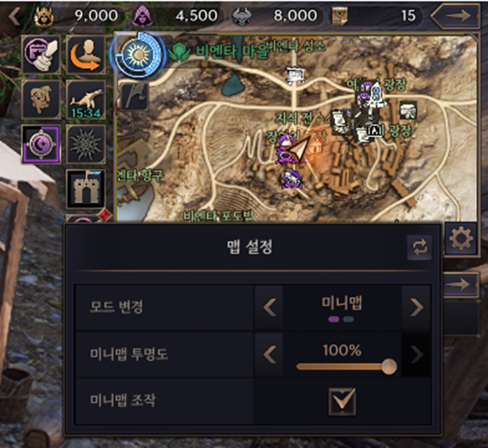Screen dimensions: 488x448
Task: Open the pet dog icon
Action: click(x=41, y=99)
